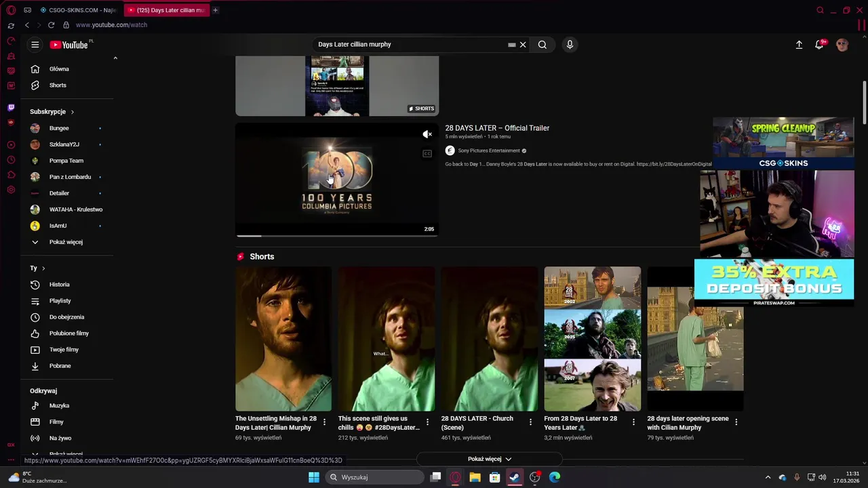
Task: Go to the YouTube logo home
Action: pyautogui.click(x=69, y=45)
